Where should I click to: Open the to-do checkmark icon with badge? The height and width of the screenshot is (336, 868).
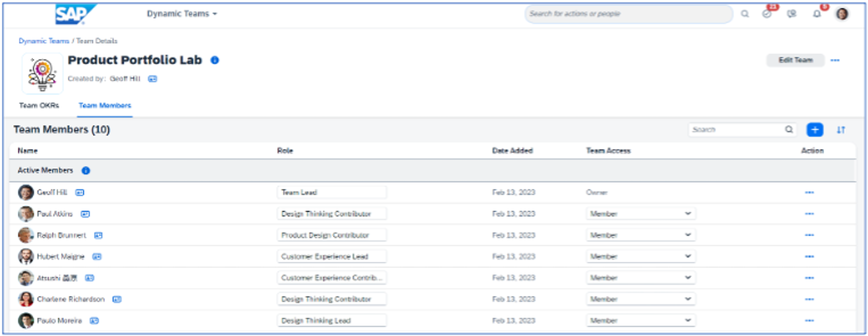(x=767, y=14)
